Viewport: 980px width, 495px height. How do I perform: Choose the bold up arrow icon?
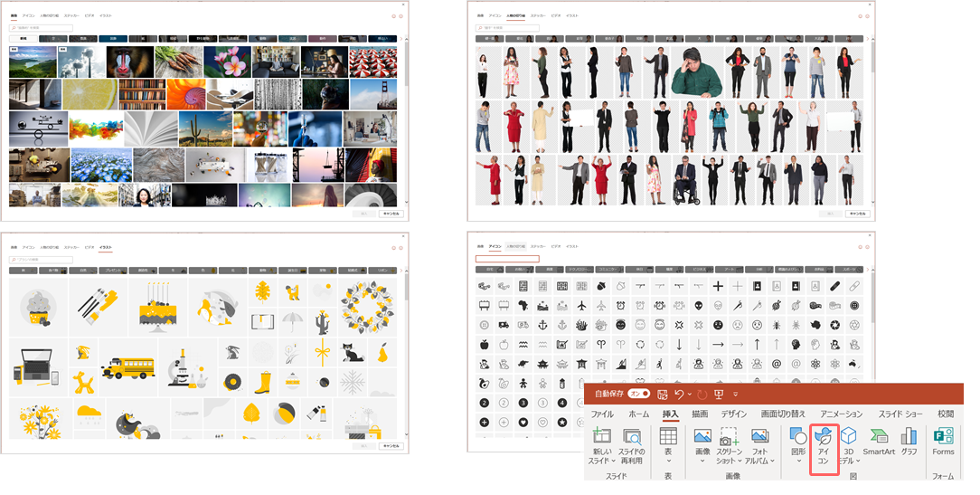coord(757,344)
